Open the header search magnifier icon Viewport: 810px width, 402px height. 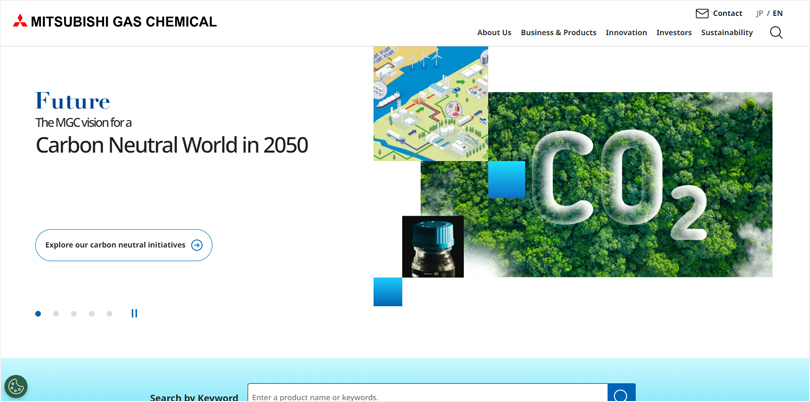click(776, 33)
